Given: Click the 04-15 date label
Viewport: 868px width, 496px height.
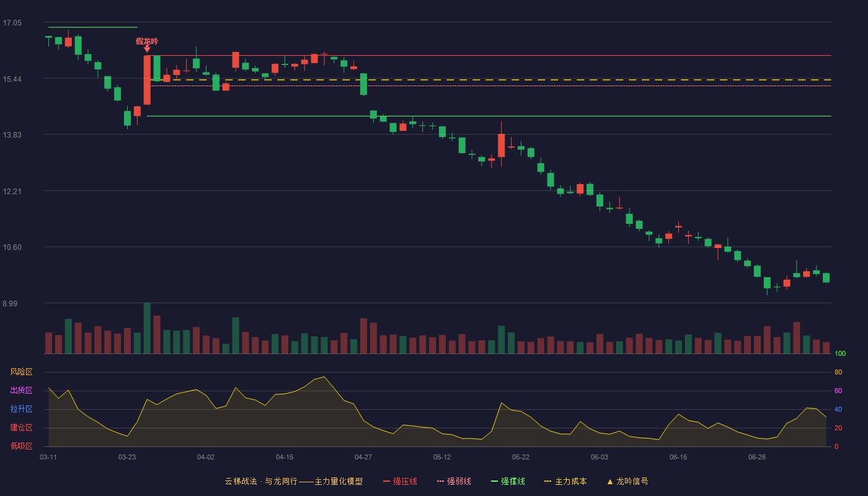Looking at the screenshot, I should [x=285, y=457].
